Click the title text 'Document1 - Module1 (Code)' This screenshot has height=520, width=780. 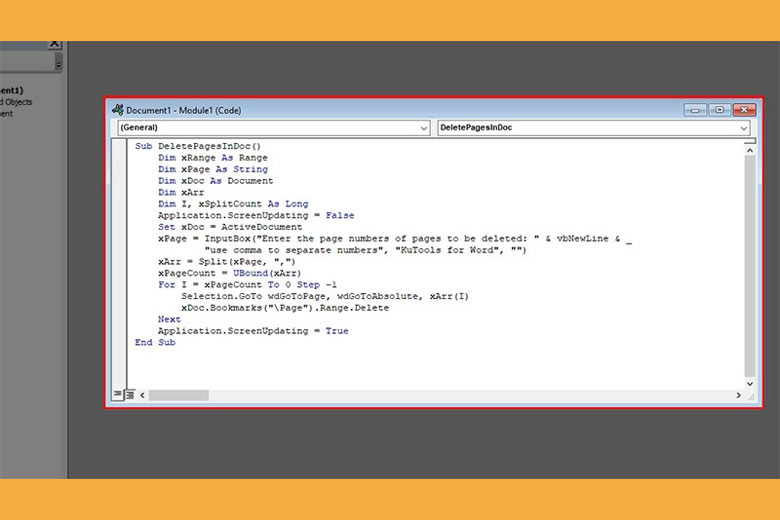point(184,110)
